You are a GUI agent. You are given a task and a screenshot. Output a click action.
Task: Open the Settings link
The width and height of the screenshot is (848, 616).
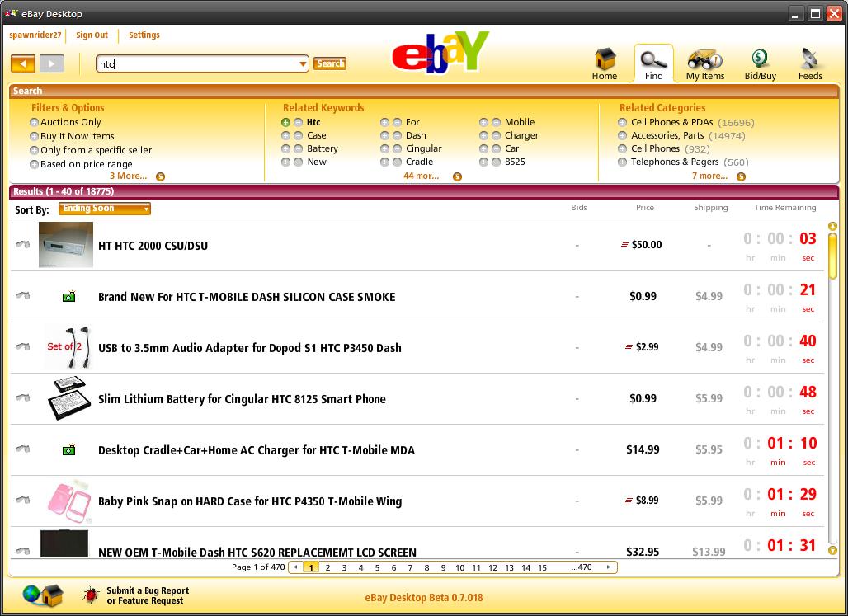point(144,35)
